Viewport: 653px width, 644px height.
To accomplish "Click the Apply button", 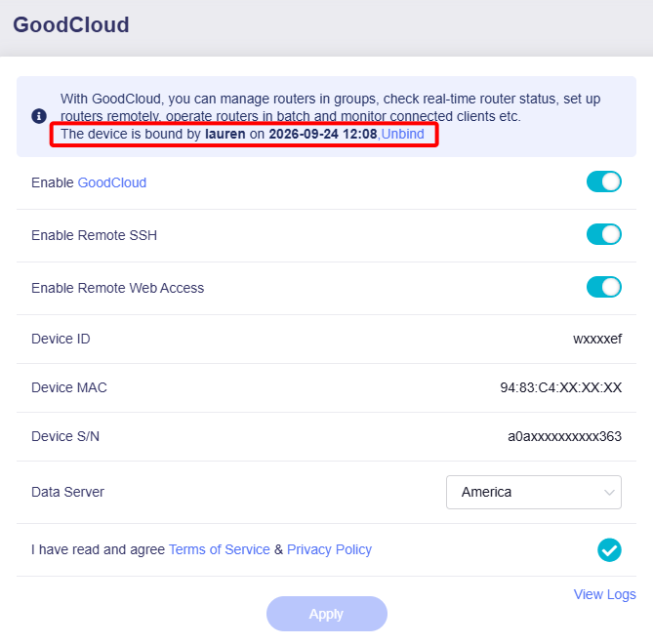I will [327, 614].
